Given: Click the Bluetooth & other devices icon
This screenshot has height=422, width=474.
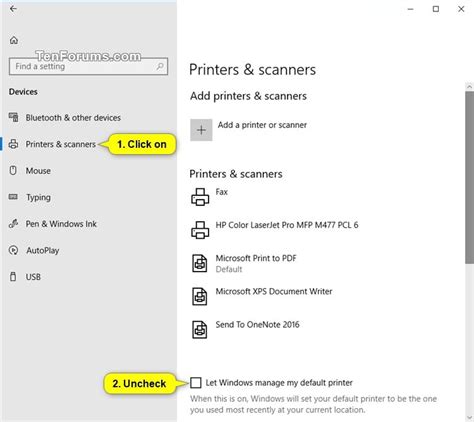Looking at the screenshot, I should tap(13, 117).
